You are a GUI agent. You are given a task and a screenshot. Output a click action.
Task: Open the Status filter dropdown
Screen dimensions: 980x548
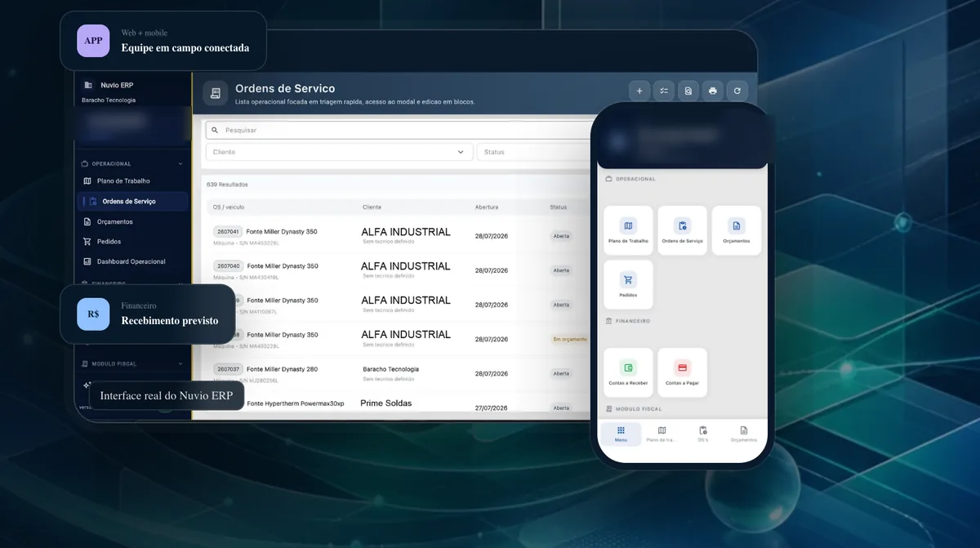(x=533, y=152)
